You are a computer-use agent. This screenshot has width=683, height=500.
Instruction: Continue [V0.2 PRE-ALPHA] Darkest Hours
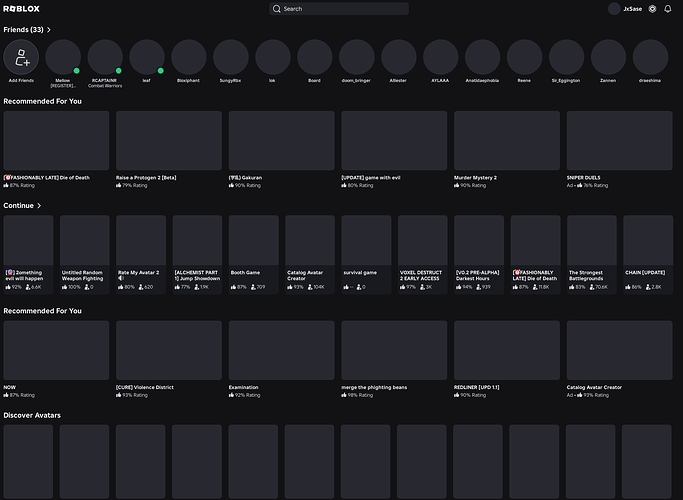(479, 254)
